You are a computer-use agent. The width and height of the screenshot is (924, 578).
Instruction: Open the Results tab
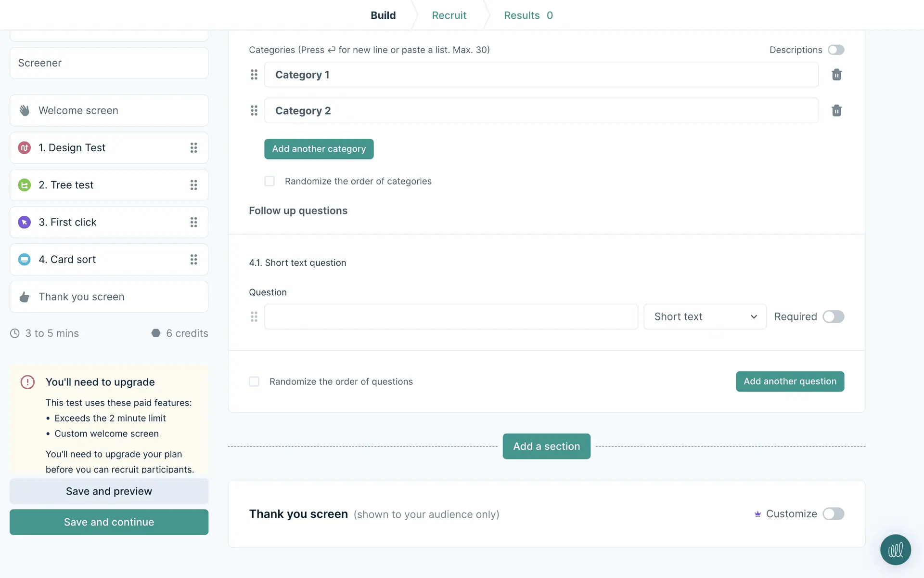tap(528, 15)
